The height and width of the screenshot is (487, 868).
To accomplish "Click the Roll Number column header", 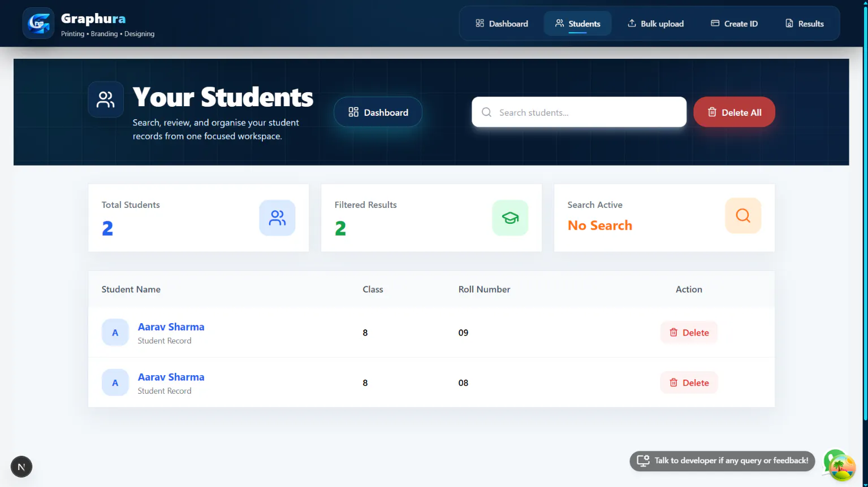I will (484, 289).
